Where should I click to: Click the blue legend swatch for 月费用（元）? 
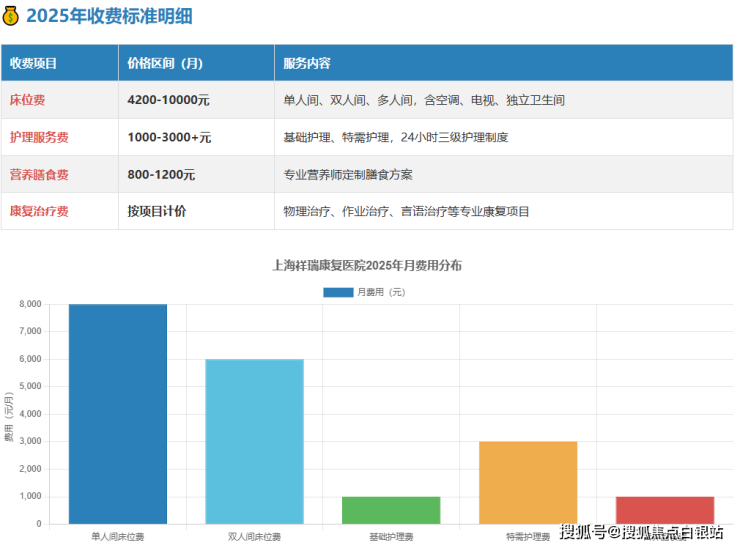(338, 292)
